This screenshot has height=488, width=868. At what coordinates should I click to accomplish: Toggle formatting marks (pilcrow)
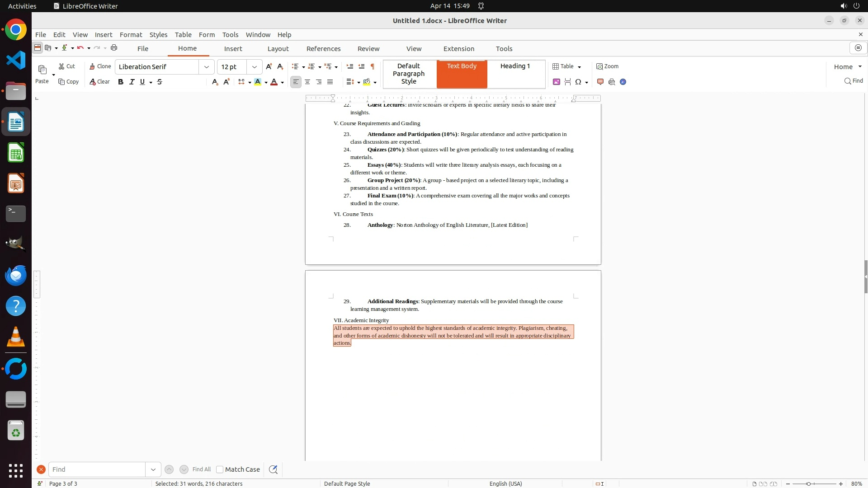pyautogui.click(x=372, y=66)
